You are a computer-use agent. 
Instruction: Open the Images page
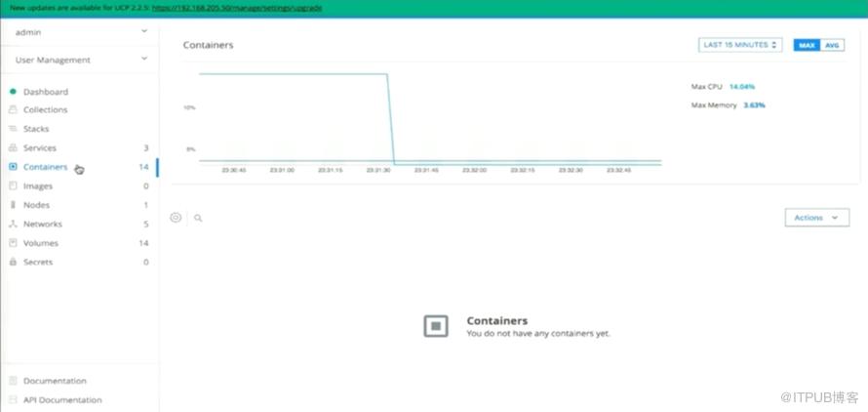pos(38,186)
